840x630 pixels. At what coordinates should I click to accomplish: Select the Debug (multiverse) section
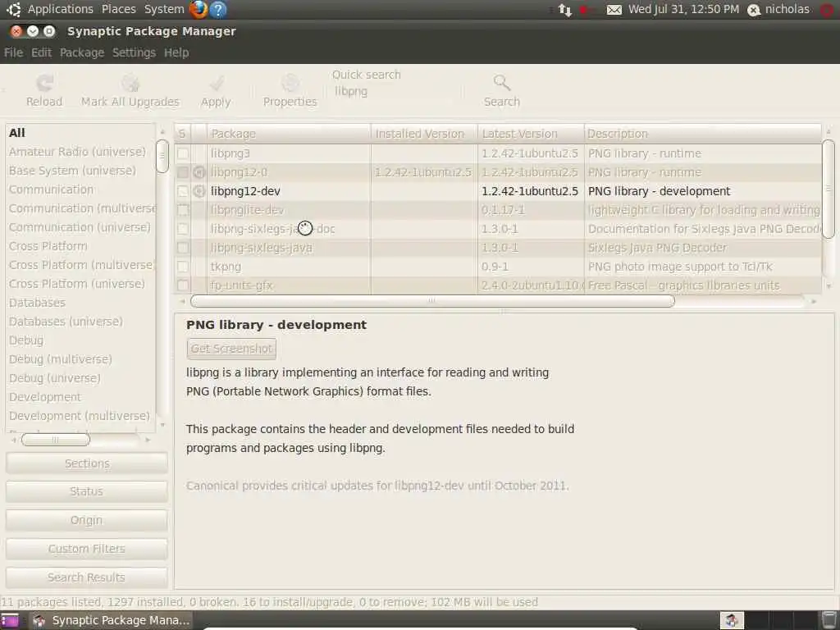(80, 359)
